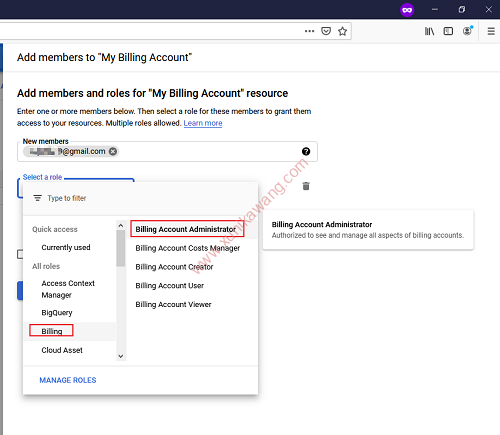Image resolution: width=500 pixels, height=435 pixels.
Task: Close the browser window
Action: [489, 10]
